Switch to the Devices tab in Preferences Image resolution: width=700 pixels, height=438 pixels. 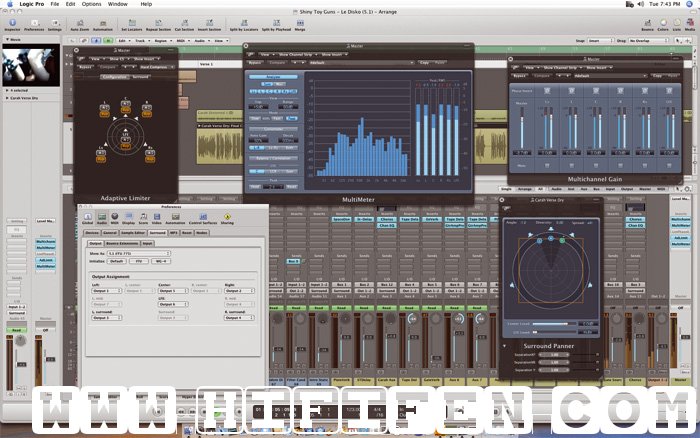pyautogui.click(x=92, y=233)
